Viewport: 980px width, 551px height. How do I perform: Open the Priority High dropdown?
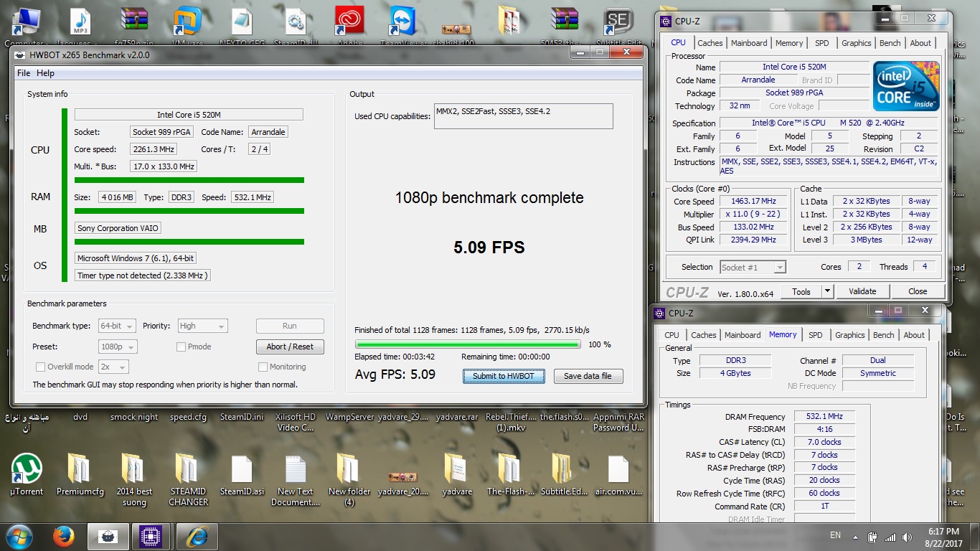pos(202,326)
